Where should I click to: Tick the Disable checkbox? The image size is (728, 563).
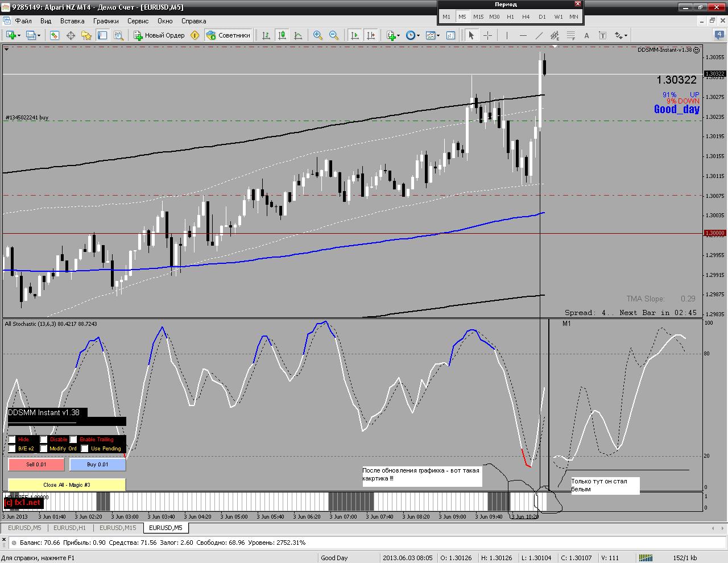pyautogui.click(x=44, y=440)
